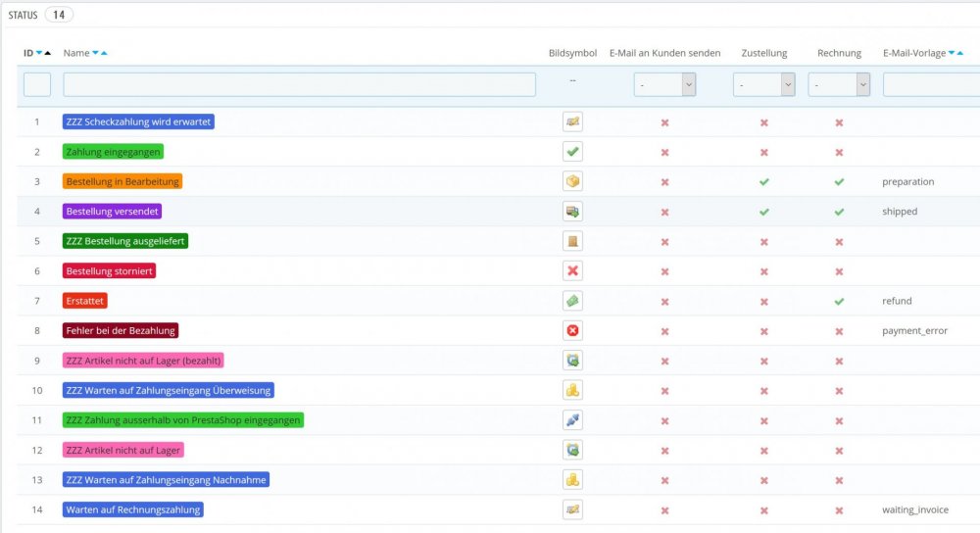
Task: Sort ID column ascending arrow
Action: click(x=47, y=53)
